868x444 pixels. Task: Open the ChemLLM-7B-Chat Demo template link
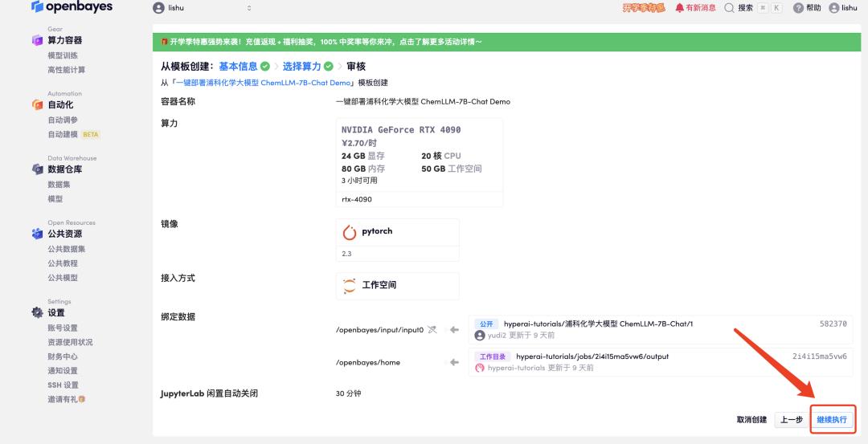pos(263,83)
